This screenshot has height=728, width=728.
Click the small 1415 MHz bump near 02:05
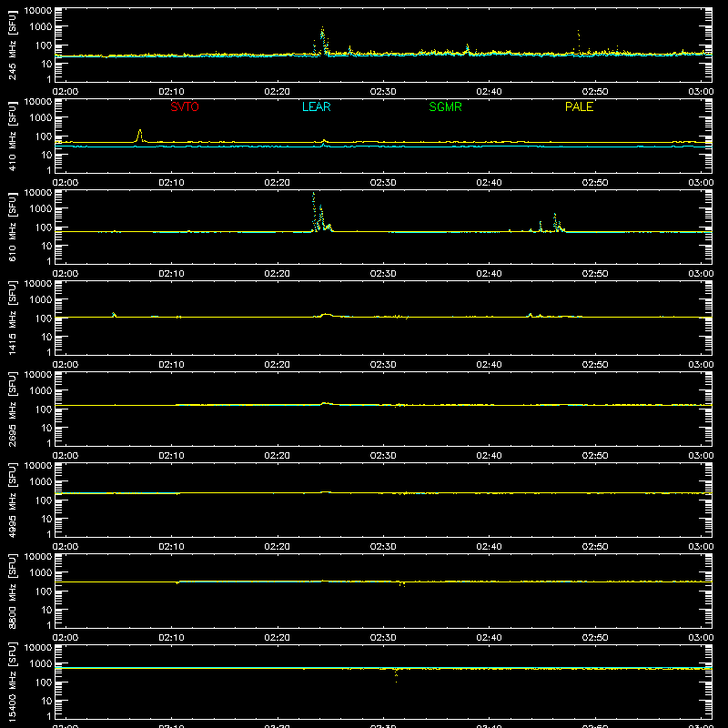114,314
